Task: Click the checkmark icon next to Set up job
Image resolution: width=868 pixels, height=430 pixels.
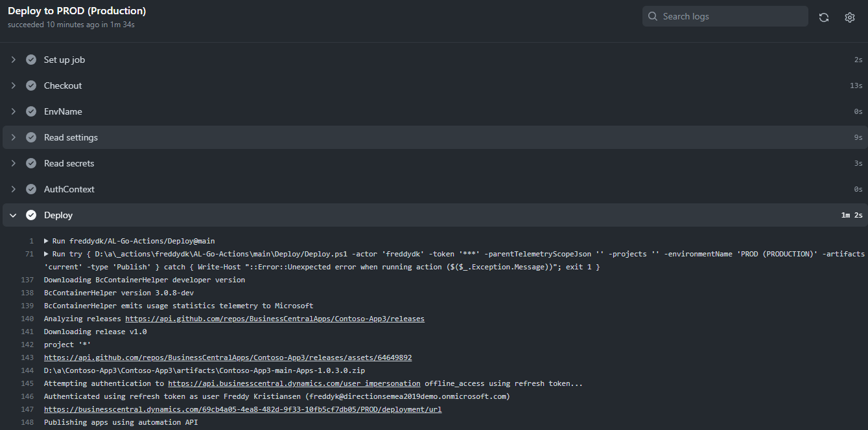Action: pos(31,59)
